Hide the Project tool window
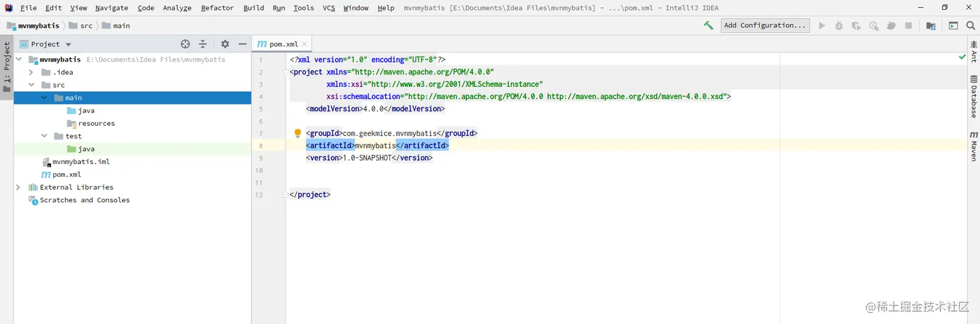The image size is (980, 324). click(242, 44)
